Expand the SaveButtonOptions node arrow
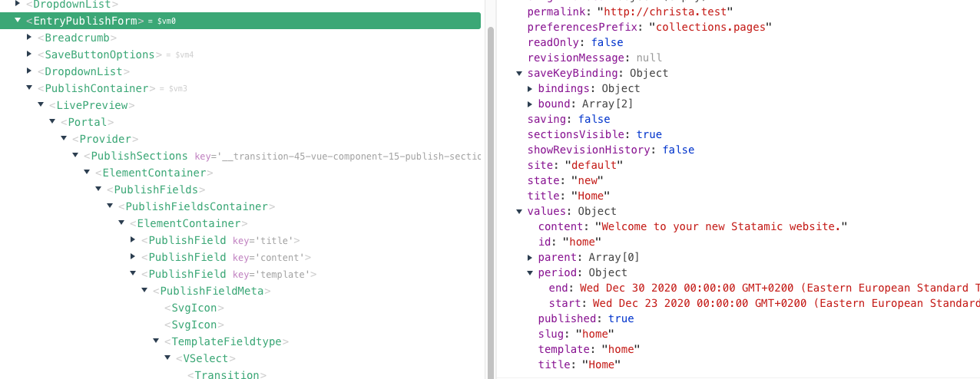 29,54
